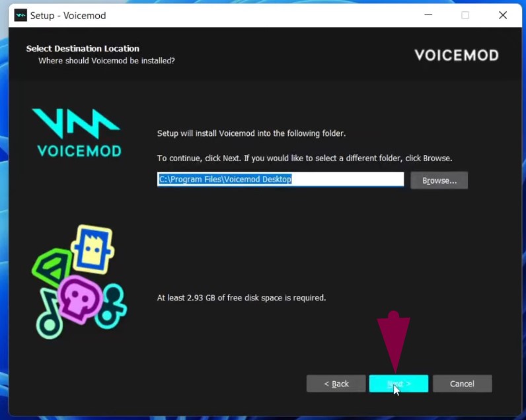Click the 'Setup - Voicemod' window title
This screenshot has width=526, height=420.
(x=68, y=15)
